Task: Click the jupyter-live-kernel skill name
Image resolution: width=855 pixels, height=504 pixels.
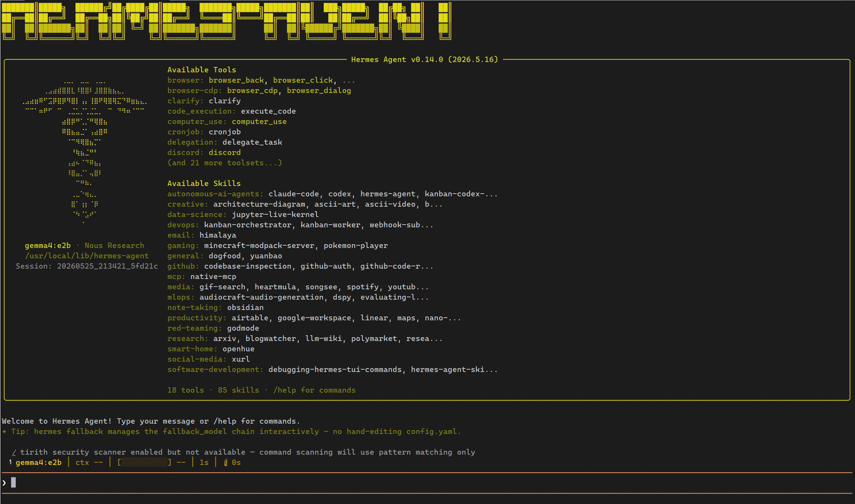Action: pos(275,214)
